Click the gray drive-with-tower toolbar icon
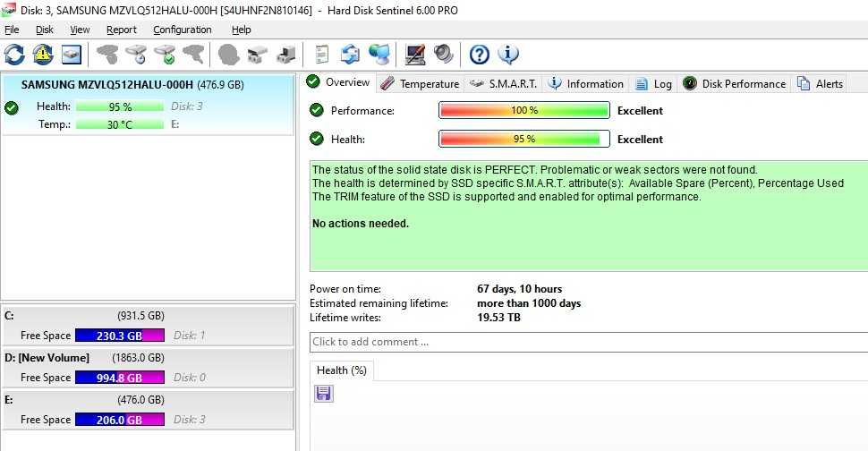Viewport: 868px width, 451px height. (x=286, y=55)
